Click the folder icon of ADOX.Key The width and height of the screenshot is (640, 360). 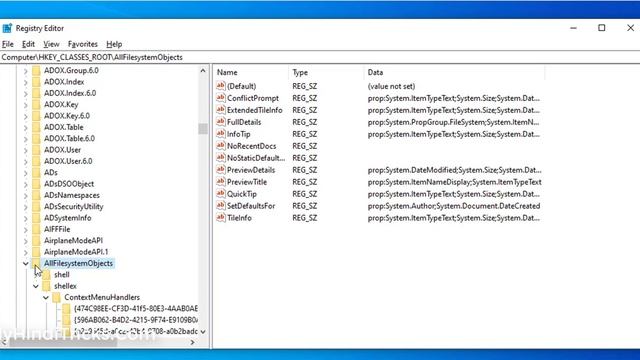36,104
